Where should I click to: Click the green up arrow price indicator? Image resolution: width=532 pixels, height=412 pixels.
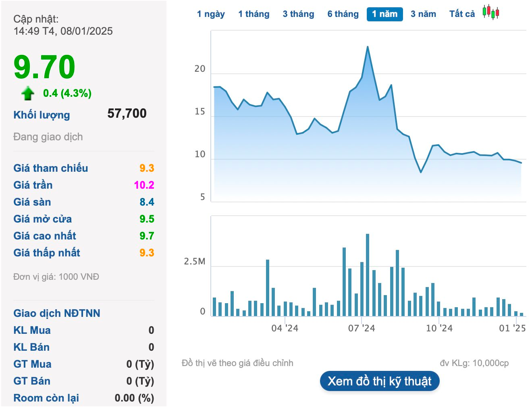click(27, 94)
